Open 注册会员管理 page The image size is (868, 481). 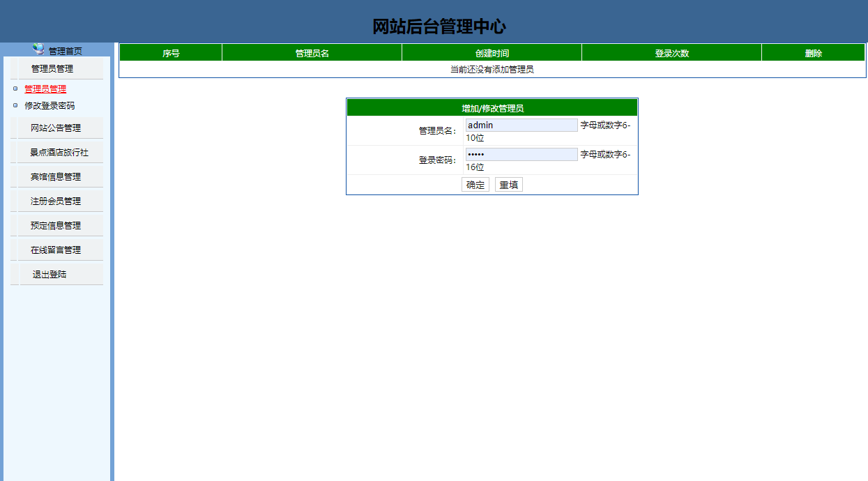[57, 200]
